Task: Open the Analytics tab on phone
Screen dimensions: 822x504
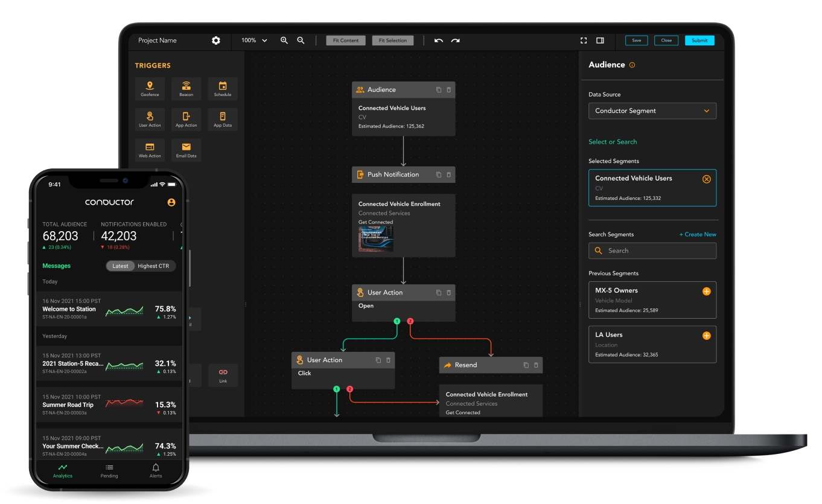Action: tap(63, 471)
